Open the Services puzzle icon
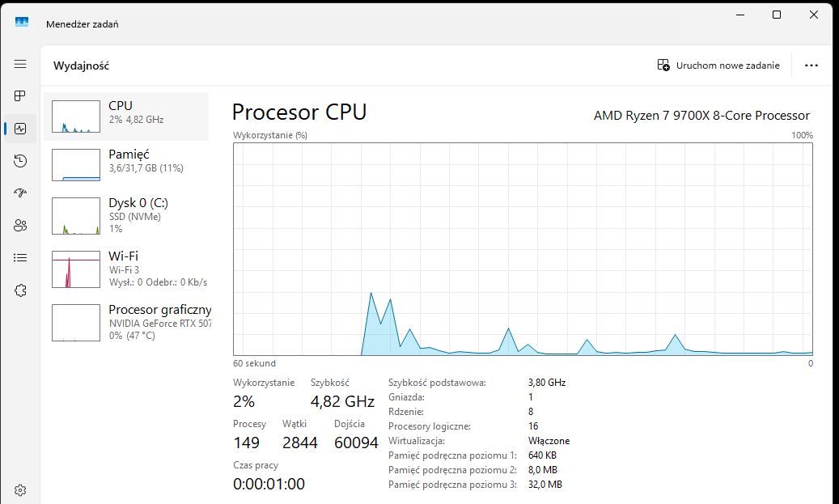The width and height of the screenshot is (839, 504). [20, 290]
